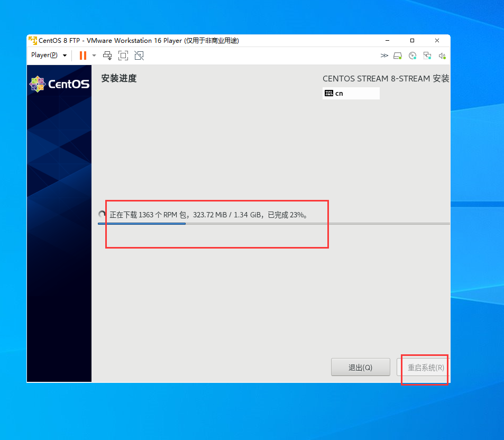Click the CENTOS STREAM 8-STREAM 安装 label
This screenshot has width=504, height=440.
(386, 78)
